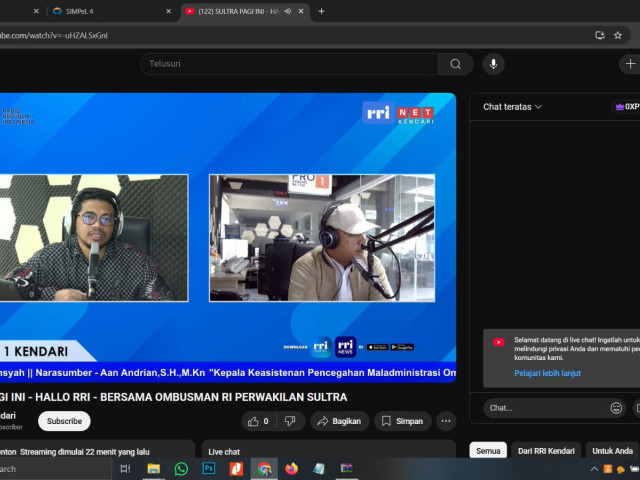Start voice search with the microphone icon
The height and width of the screenshot is (480, 640).
coord(493,64)
